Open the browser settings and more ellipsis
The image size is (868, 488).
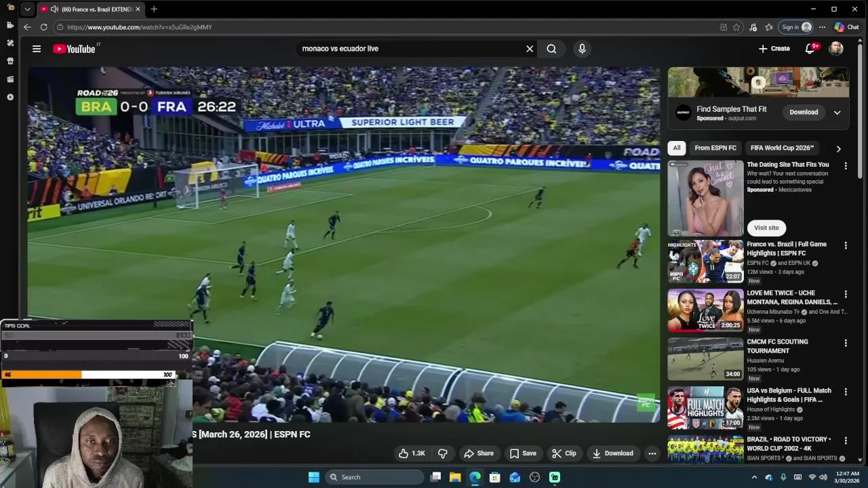(822, 27)
